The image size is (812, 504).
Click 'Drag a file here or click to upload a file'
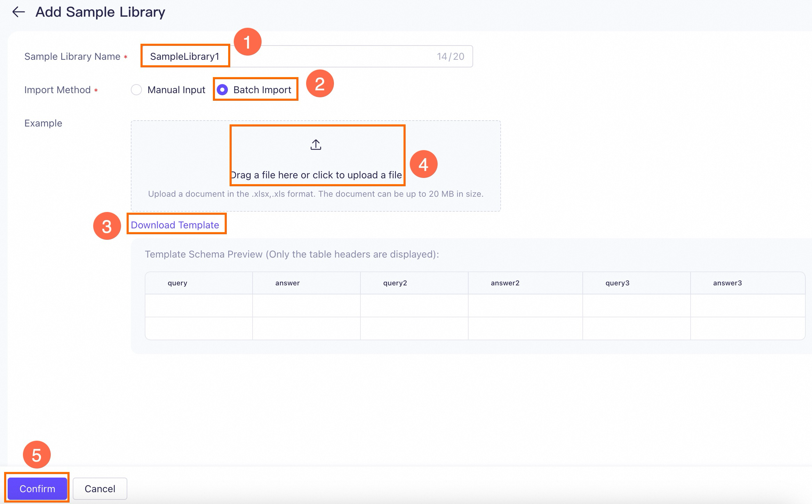pyautogui.click(x=316, y=175)
